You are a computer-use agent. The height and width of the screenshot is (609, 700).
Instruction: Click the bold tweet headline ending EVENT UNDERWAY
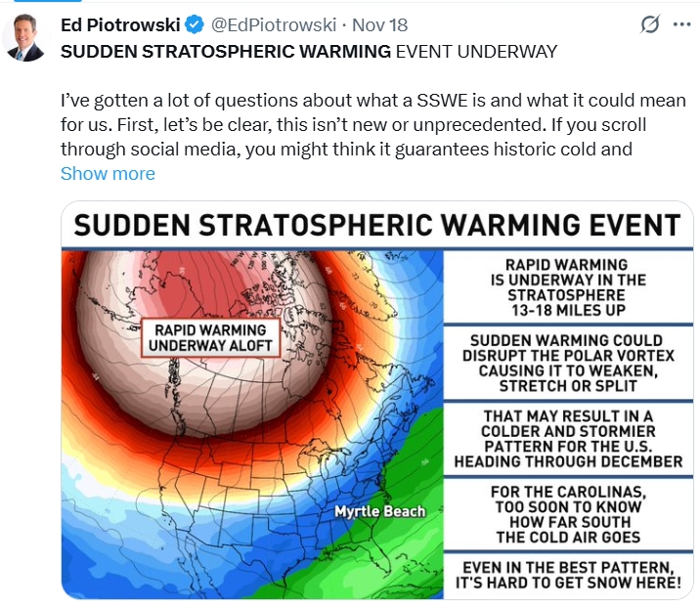[x=309, y=51]
